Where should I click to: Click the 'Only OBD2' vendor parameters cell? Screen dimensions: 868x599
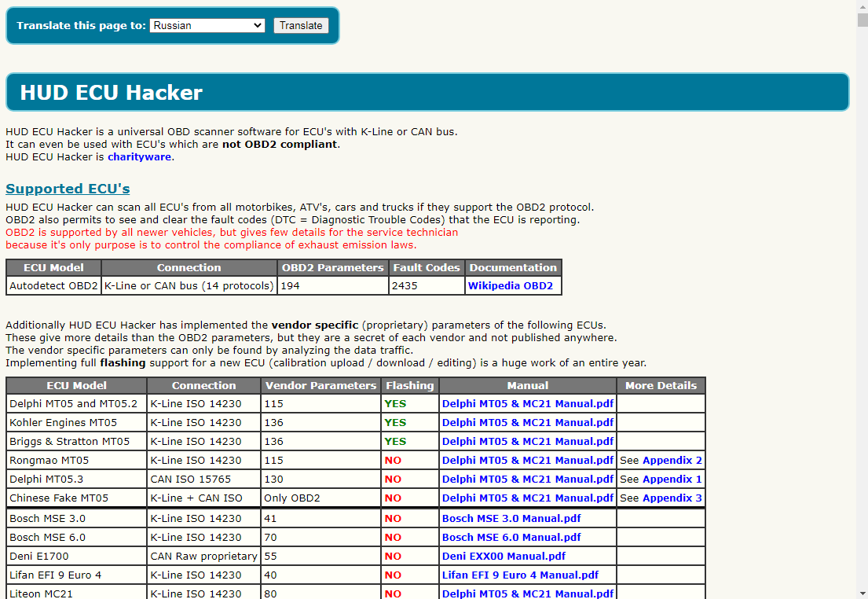321,498
